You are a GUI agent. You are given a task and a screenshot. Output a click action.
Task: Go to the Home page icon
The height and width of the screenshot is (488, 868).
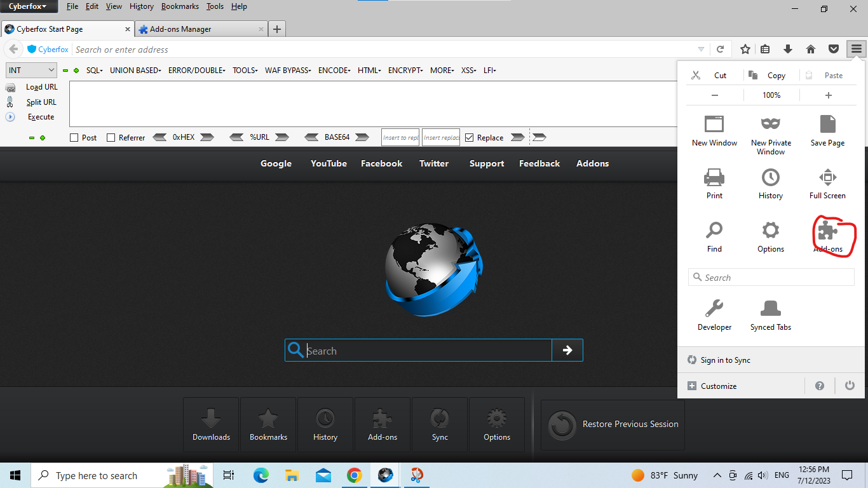tap(811, 49)
